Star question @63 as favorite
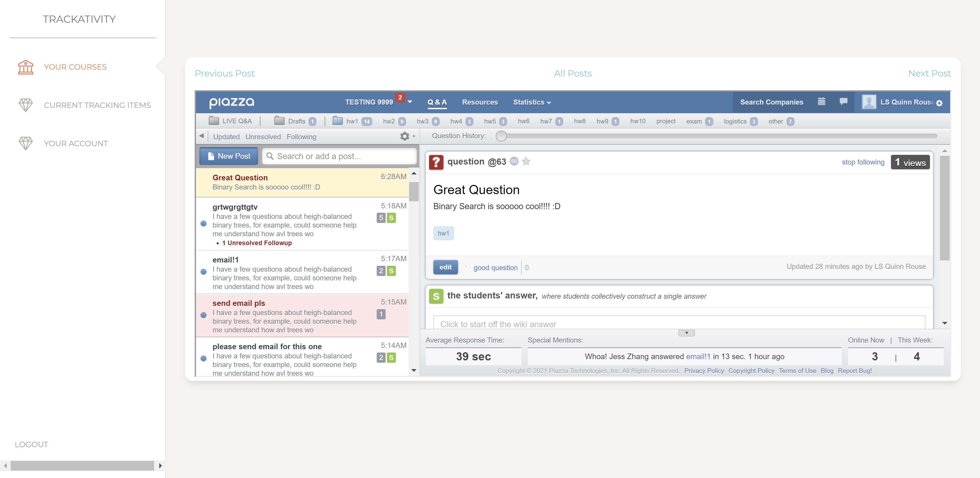 pyautogui.click(x=526, y=162)
